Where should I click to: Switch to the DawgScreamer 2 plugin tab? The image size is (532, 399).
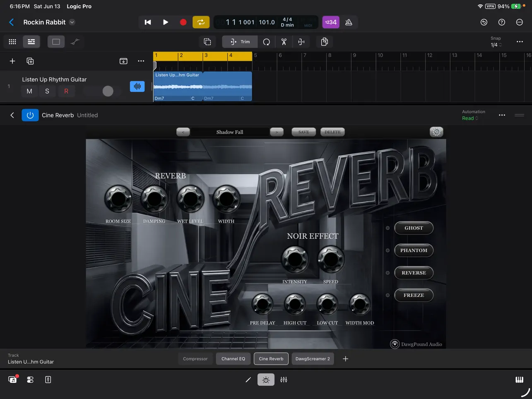coord(313,359)
